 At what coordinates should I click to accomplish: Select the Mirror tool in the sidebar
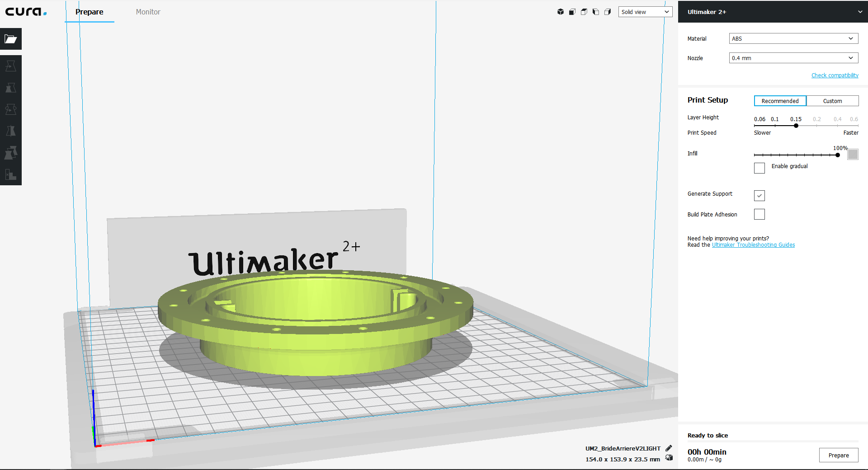click(x=11, y=131)
